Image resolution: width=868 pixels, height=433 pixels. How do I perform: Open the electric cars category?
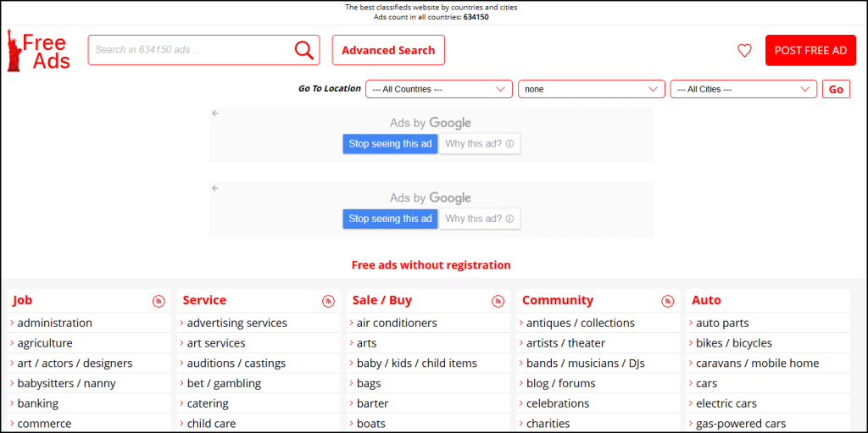[x=726, y=403]
